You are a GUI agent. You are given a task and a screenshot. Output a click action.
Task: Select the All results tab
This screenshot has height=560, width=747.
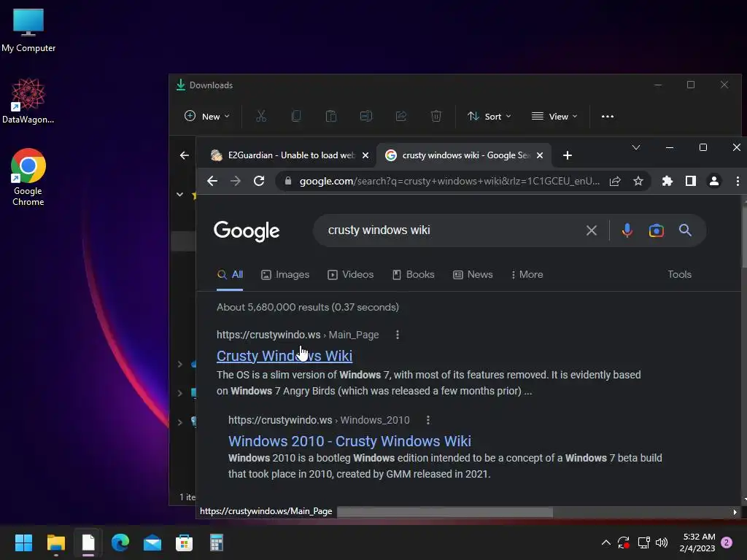tap(230, 275)
